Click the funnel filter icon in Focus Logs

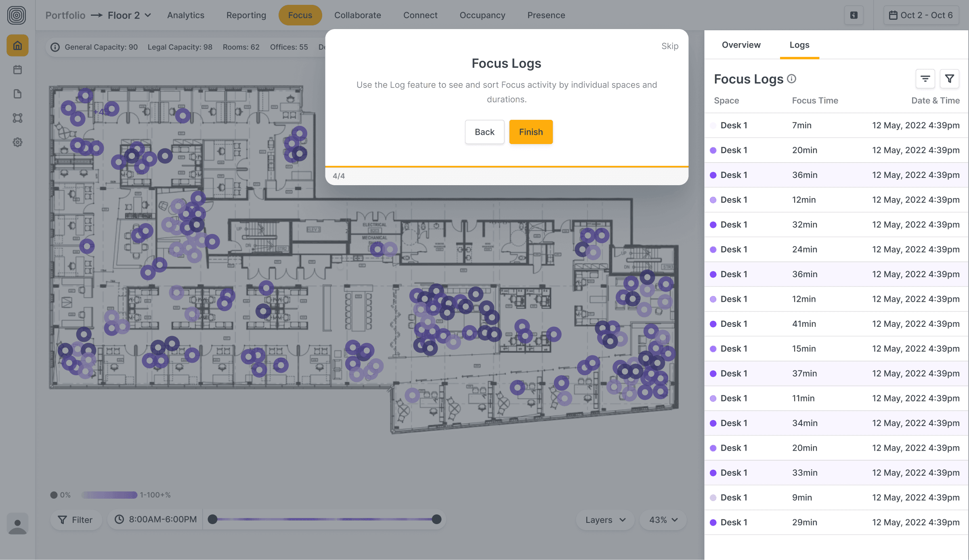pyautogui.click(x=949, y=79)
